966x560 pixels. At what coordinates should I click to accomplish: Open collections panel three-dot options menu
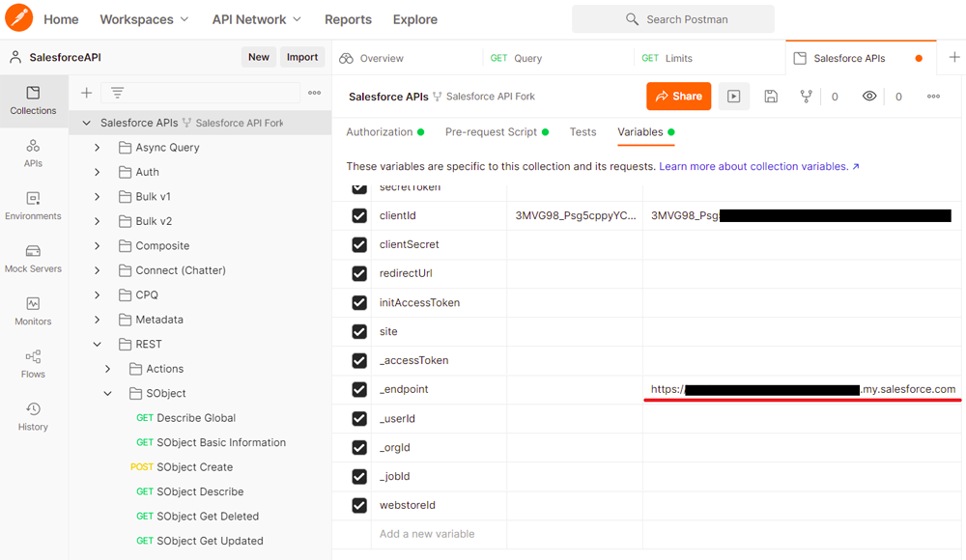point(314,93)
